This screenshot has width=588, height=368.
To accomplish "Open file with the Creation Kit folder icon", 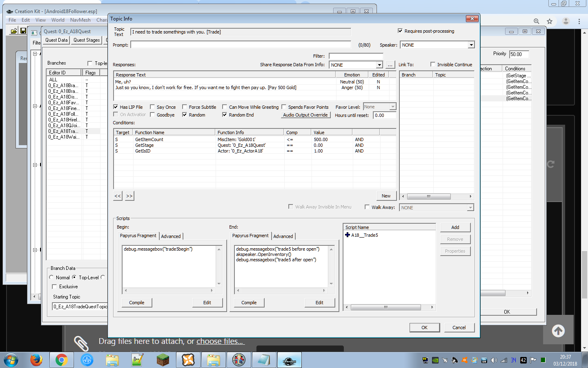I will click(13, 31).
